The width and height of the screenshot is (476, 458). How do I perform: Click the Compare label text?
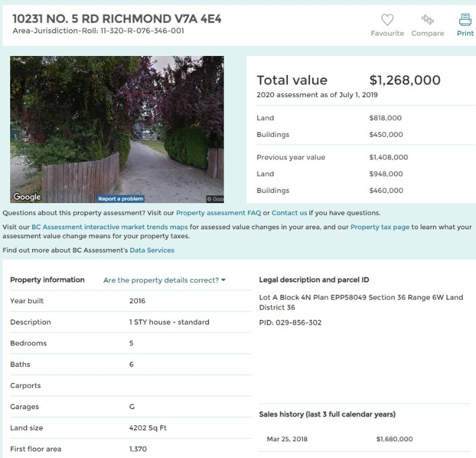(427, 33)
